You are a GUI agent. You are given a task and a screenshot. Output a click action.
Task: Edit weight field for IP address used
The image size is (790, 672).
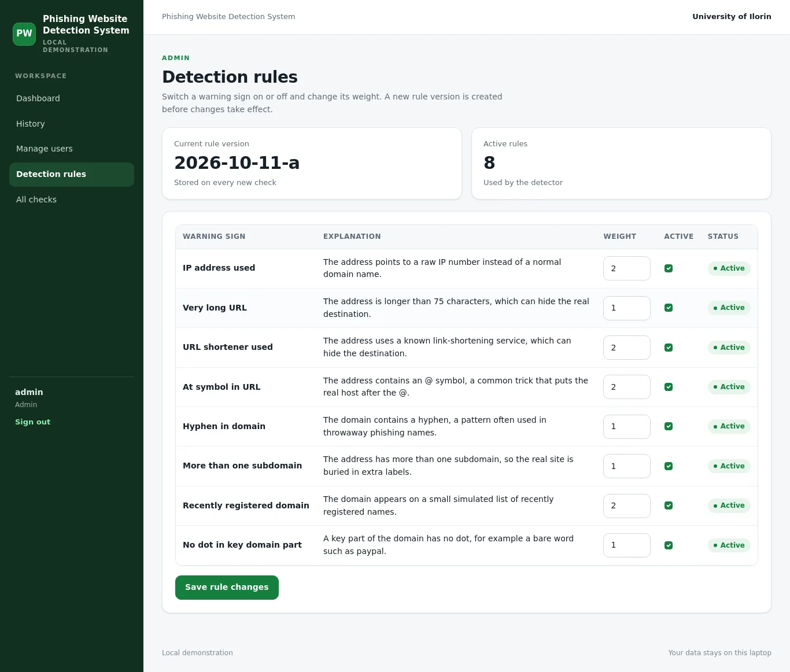(627, 268)
